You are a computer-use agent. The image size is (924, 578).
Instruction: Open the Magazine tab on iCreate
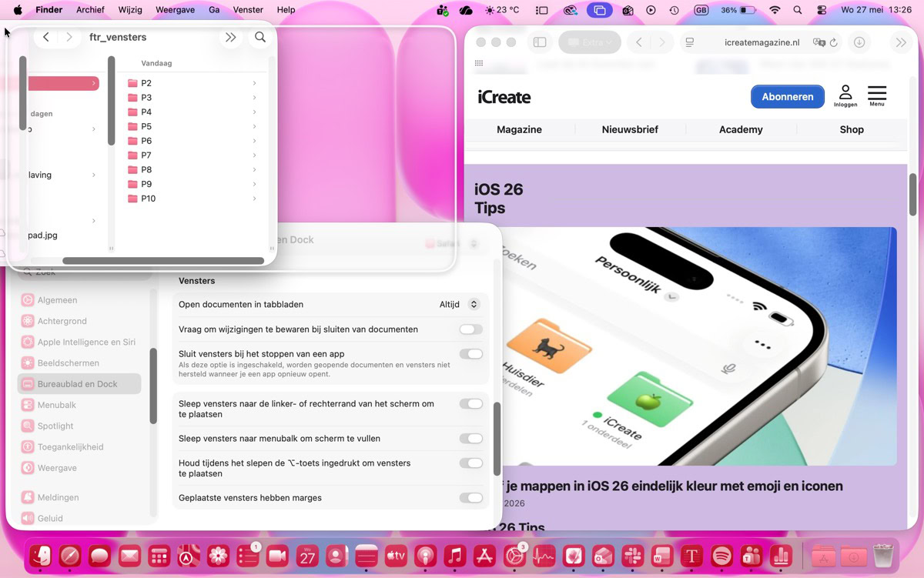[519, 129]
